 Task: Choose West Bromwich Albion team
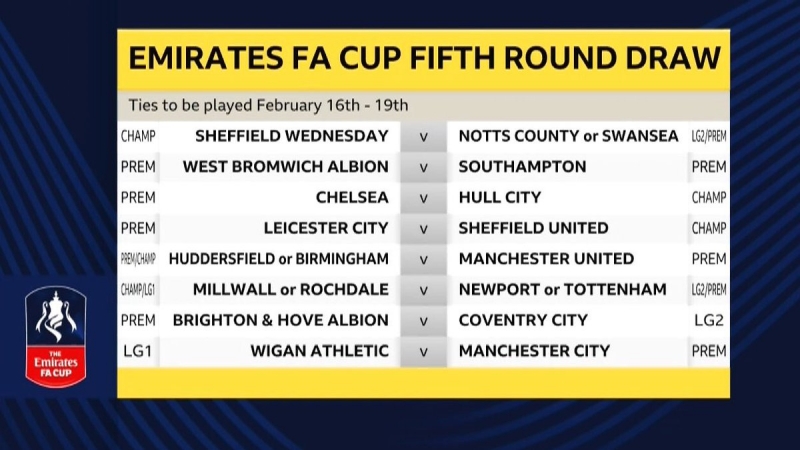pos(285,166)
